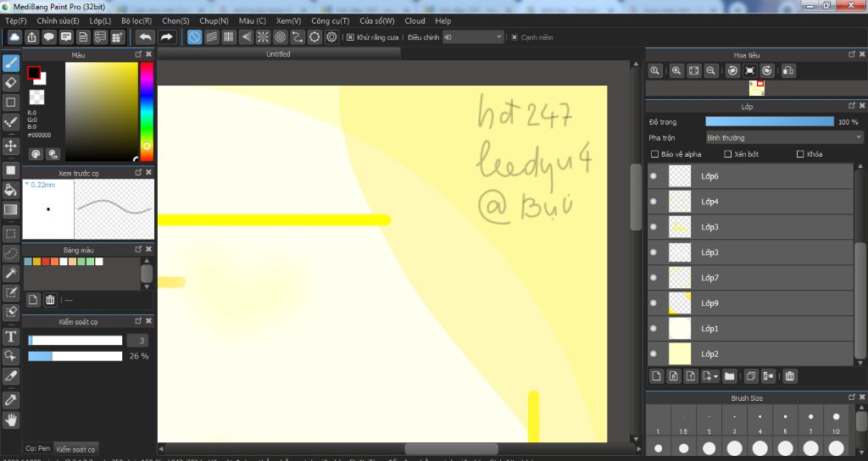Viewport: 868px width, 461px height.
Task: Open the Tệp(F) menu
Action: click(15, 21)
